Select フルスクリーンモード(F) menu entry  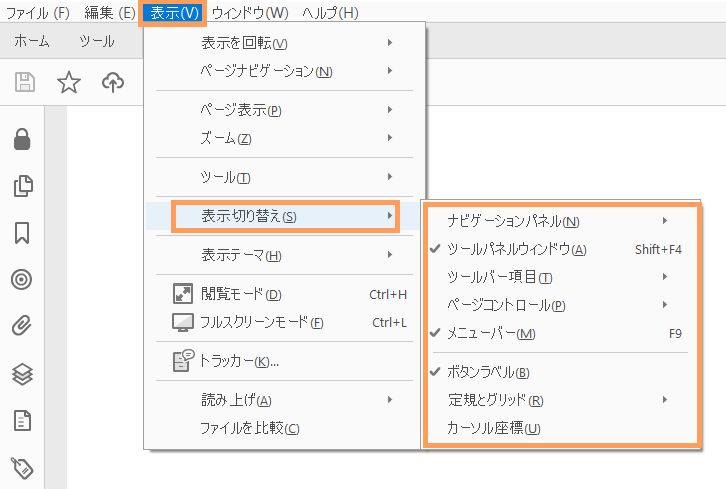tap(284, 322)
